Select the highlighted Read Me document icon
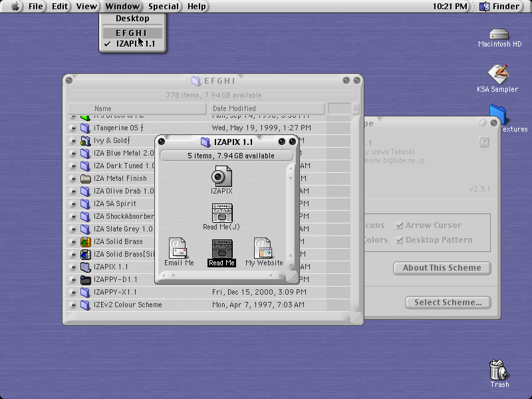 point(222,249)
